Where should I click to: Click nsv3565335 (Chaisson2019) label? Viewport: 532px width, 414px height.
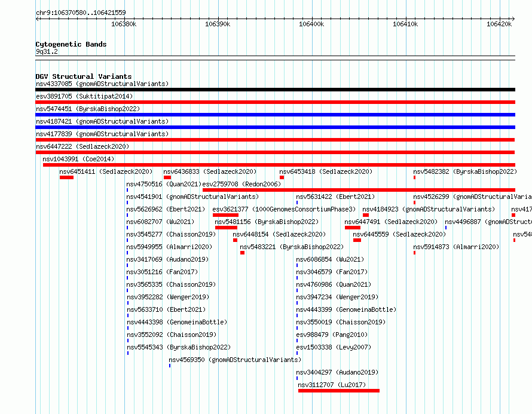[171, 284]
